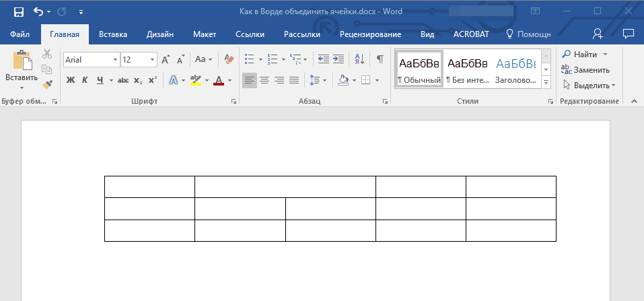
Task: Open the Макет ribbon tab
Action: tap(205, 34)
